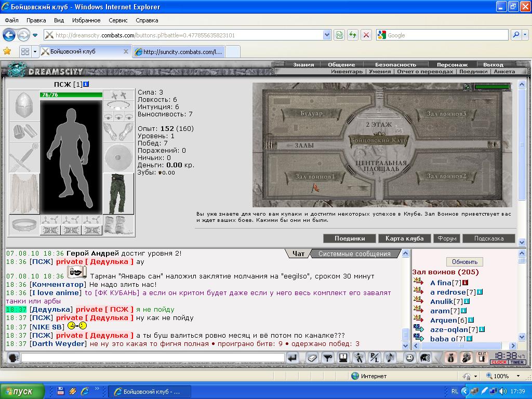Click the CLOCK label under time

499,362
